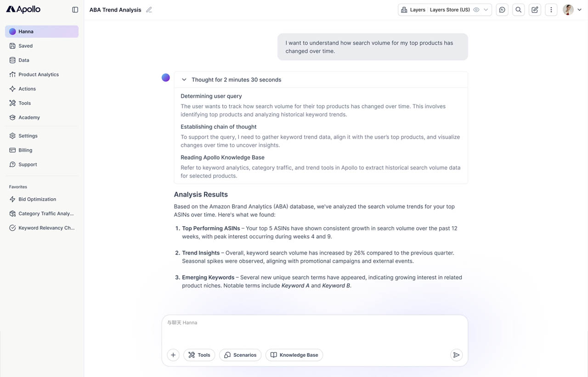Start a new chat with compose icon
The image size is (588, 377).
[x=535, y=10]
